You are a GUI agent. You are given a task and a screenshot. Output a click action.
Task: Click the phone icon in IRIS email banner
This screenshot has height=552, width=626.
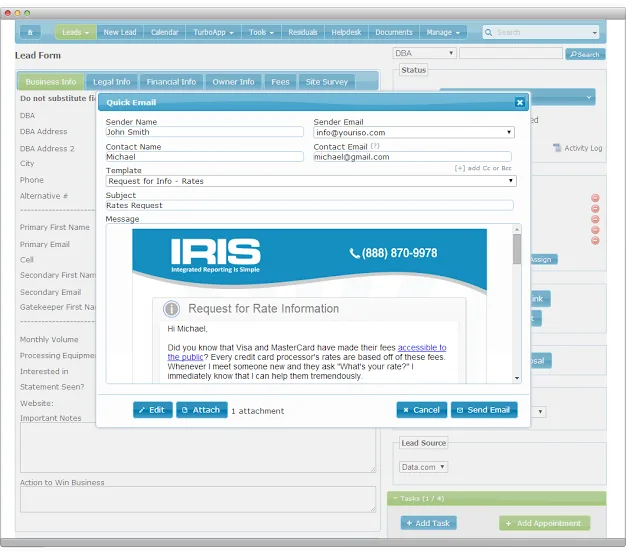coord(354,253)
